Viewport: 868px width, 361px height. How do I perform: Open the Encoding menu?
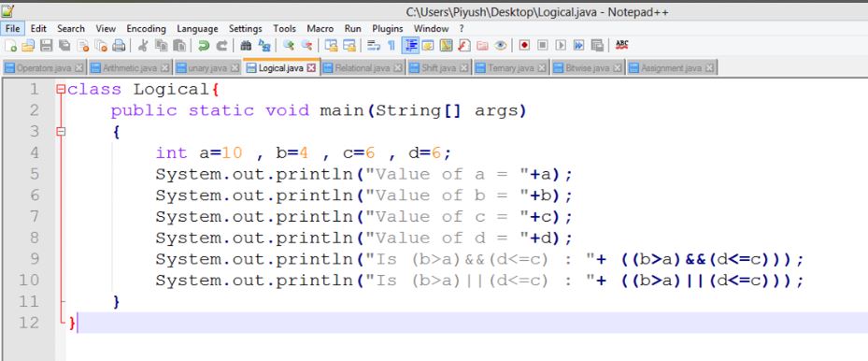[146, 28]
